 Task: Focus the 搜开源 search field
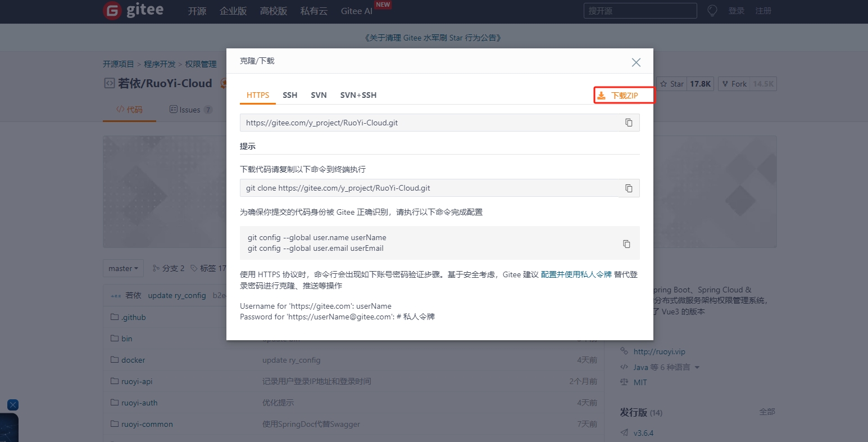click(x=640, y=11)
